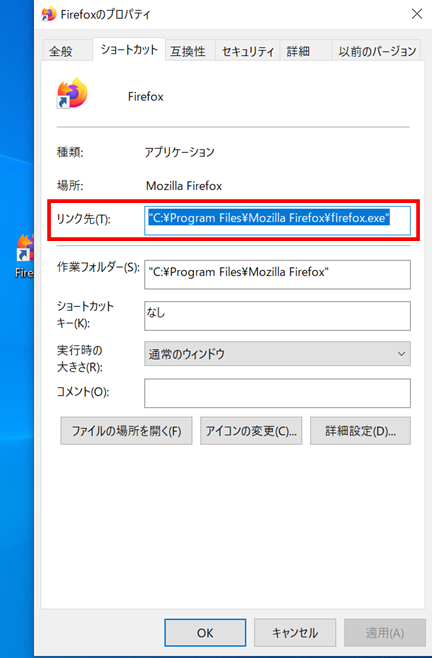The image size is (432, 658).
Task: Click the リンク先 target path field
Action: coord(277,220)
